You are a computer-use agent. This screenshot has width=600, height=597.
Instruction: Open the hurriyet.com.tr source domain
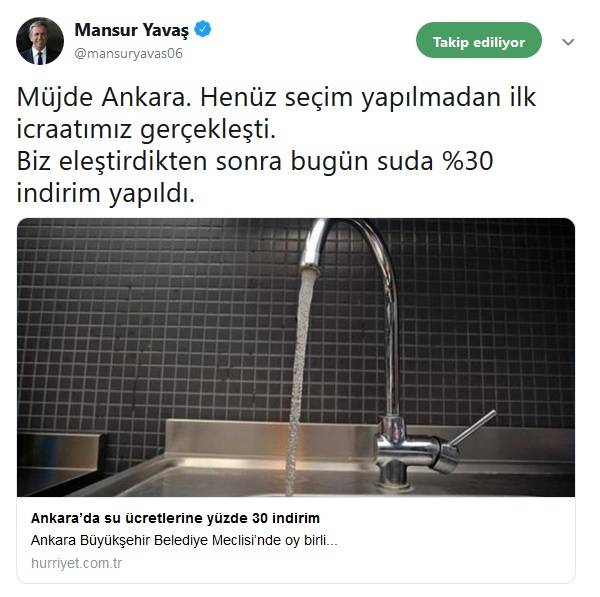pyautogui.click(x=77, y=563)
